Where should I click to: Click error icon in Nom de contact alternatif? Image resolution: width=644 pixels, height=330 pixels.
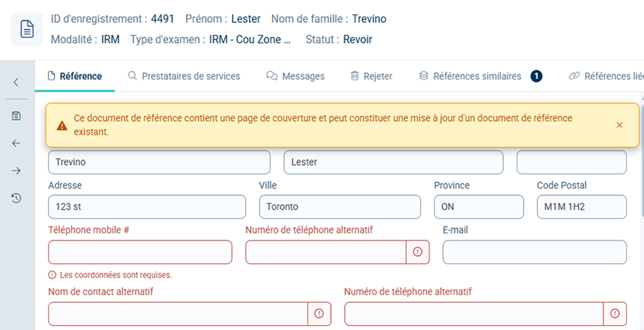[319, 314]
